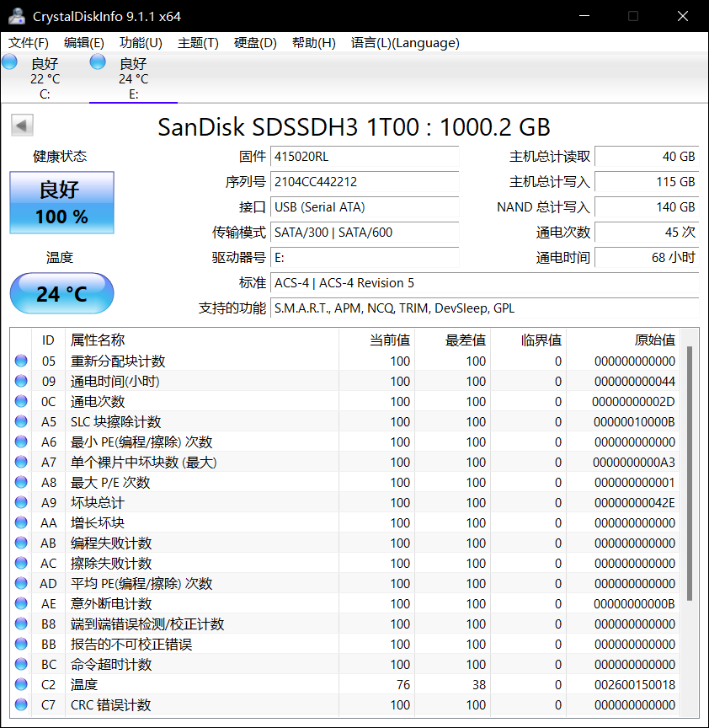Click the previous disk arrow button

[x=22, y=125]
